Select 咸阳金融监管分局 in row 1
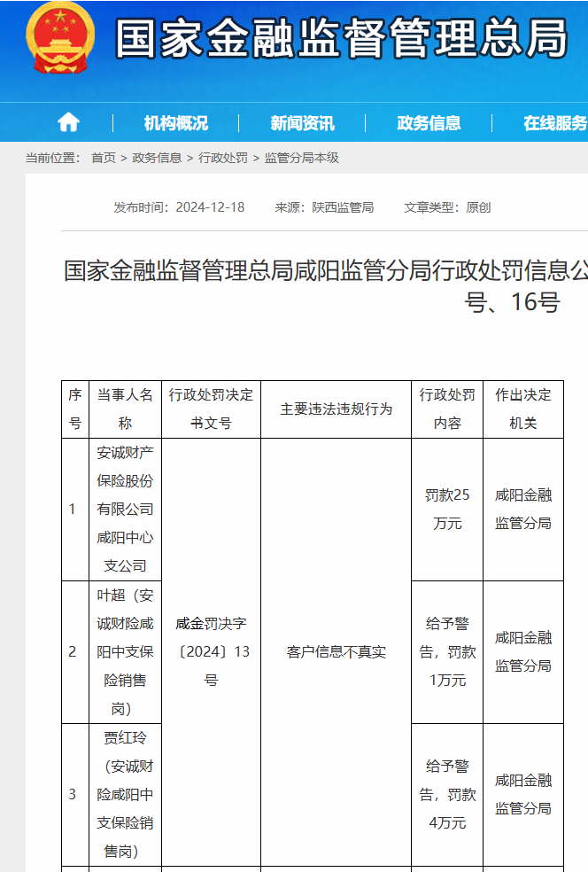588x872 pixels. pyautogui.click(x=523, y=510)
